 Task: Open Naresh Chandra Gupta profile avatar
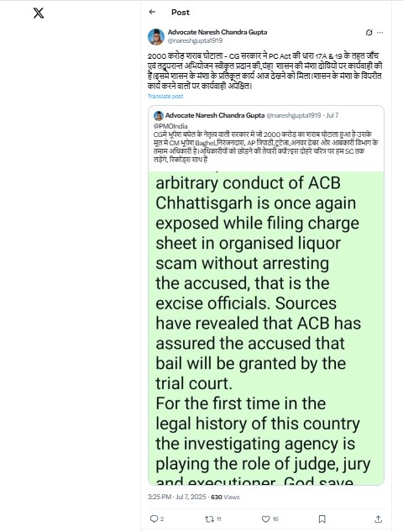pos(156,37)
